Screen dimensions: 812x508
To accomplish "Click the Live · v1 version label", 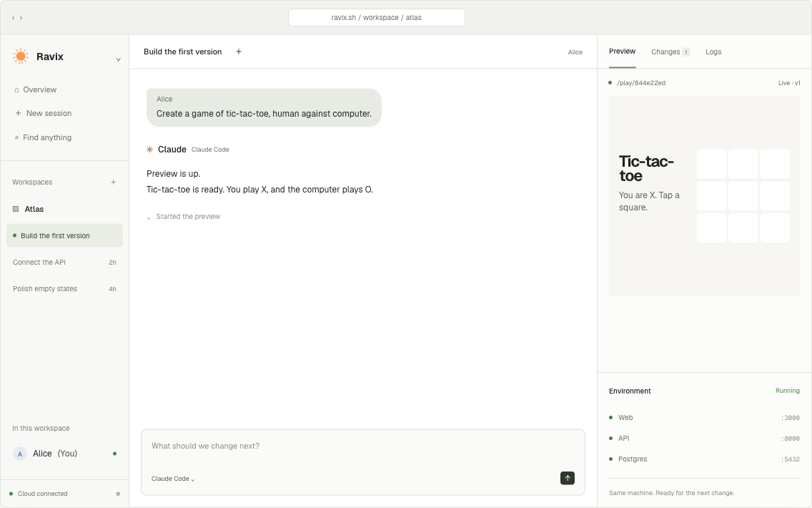I will point(788,83).
